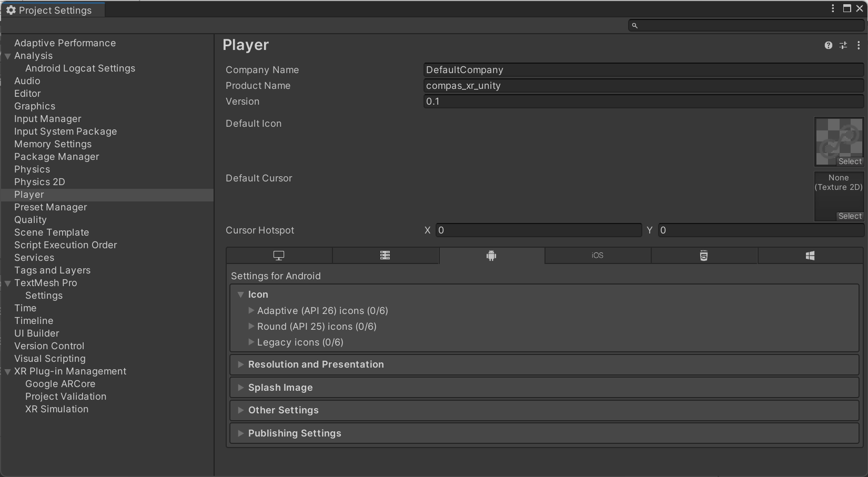Click the Player presets slider icon
The image size is (868, 477).
pyautogui.click(x=843, y=45)
